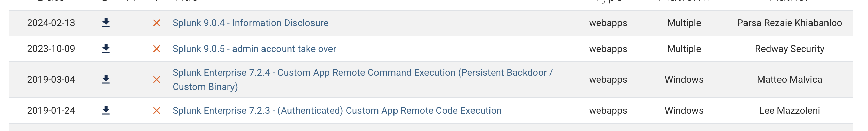This screenshot has width=868, height=131.
Task: Open Splunk Enterprise 7.2.3 Authenticated RCE link
Action: click(337, 111)
